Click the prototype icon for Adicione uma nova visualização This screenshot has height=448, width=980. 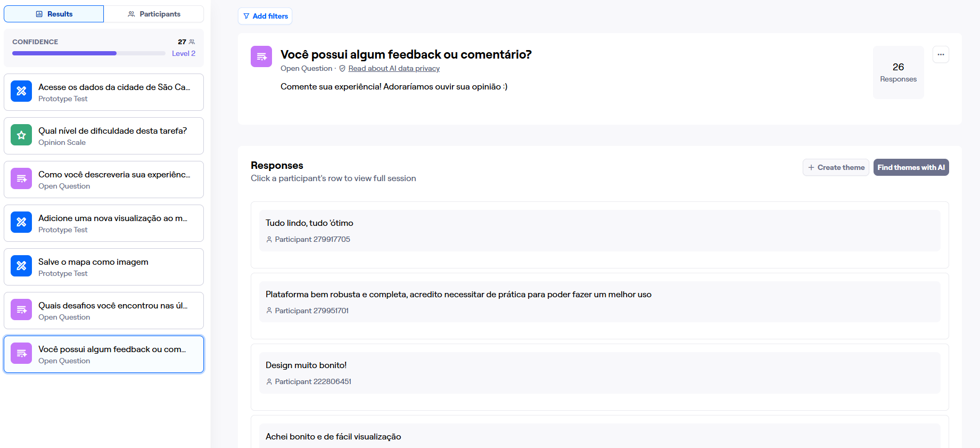21,223
